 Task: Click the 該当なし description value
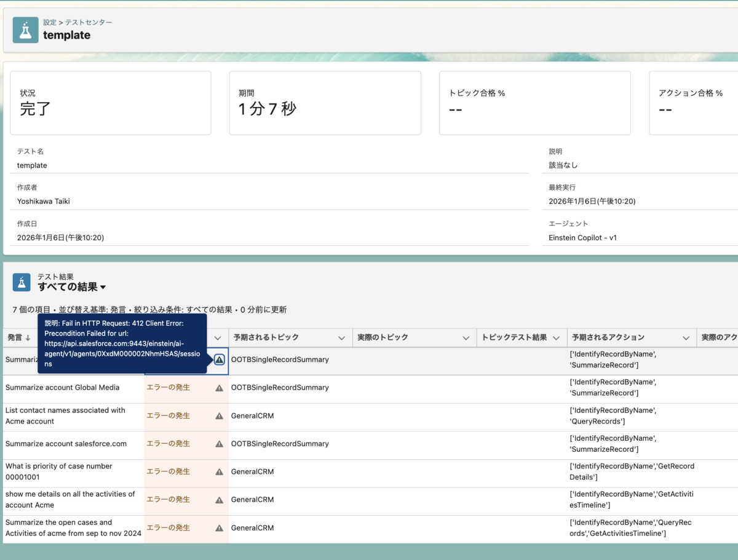[563, 165]
